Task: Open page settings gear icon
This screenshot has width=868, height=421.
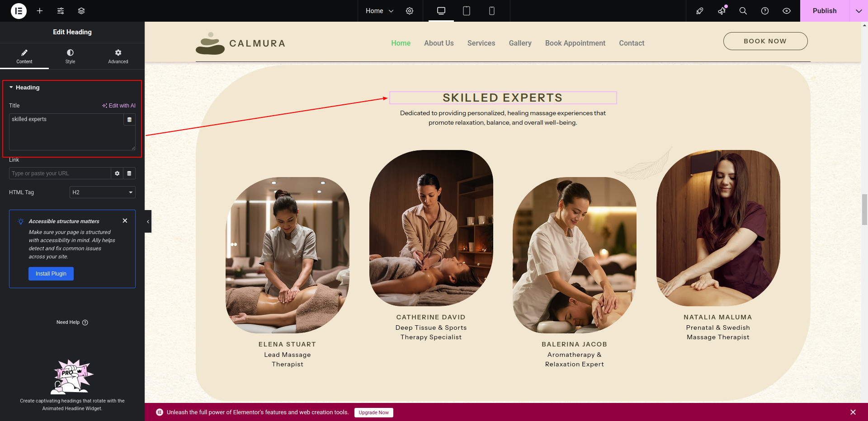Action: pos(410,11)
